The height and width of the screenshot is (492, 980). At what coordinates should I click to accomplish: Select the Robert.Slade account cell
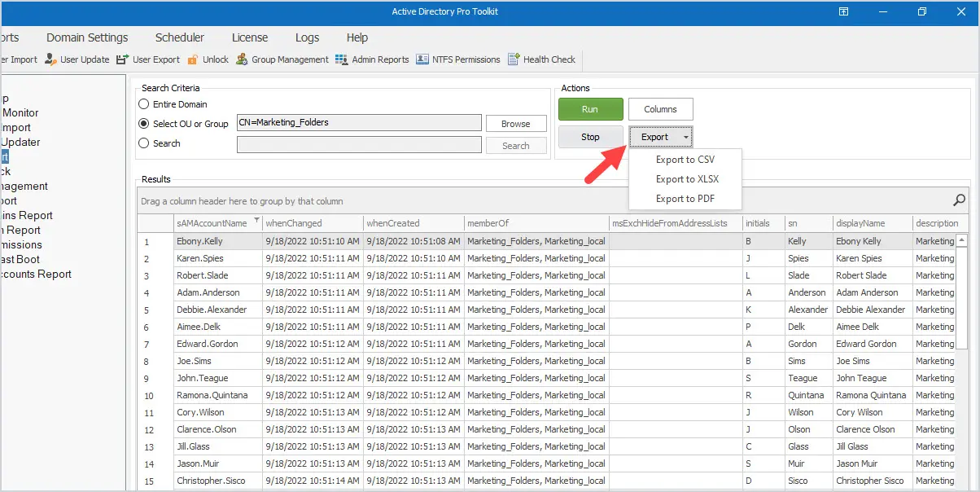pos(217,275)
